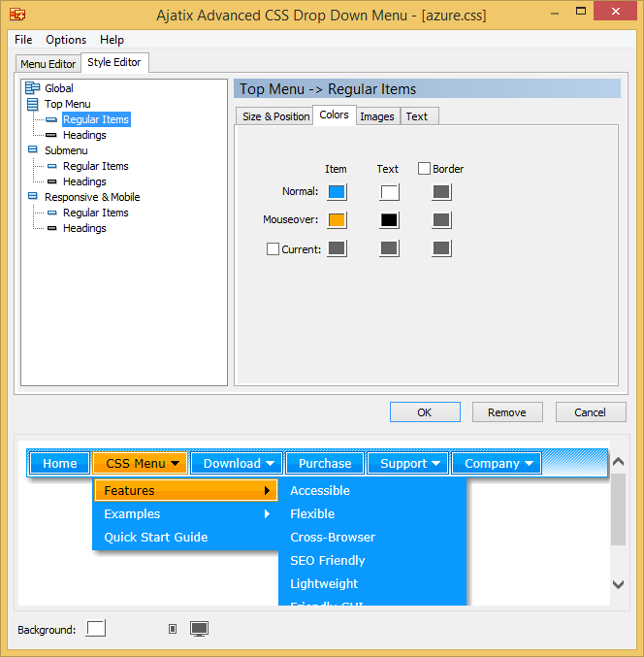
Task: Click Accessible in the preview submenu
Action: click(x=320, y=490)
